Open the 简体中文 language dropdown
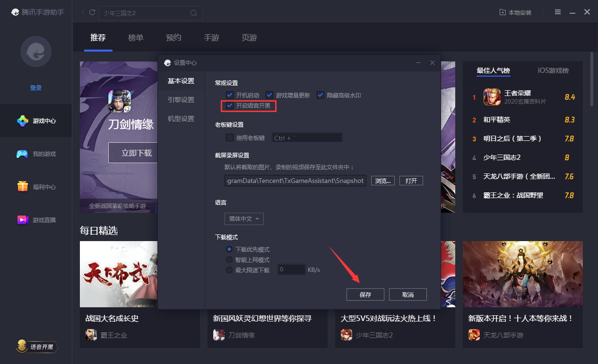The width and height of the screenshot is (598, 364). click(x=244, y=218)
